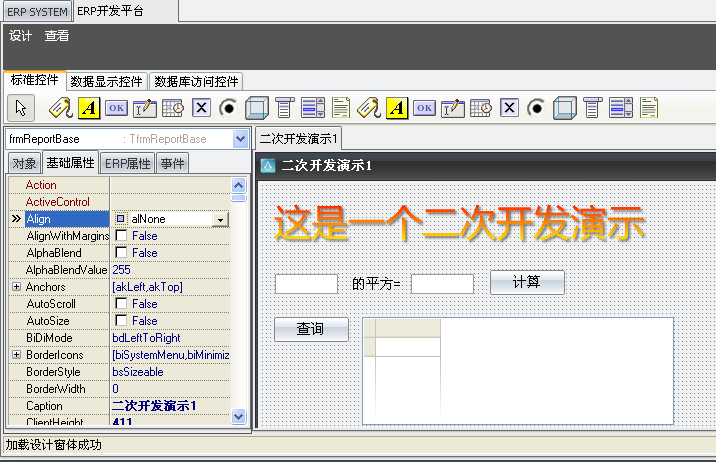The width and height of the screenshot is (716, 462).
Task: Select the data grid on the form
Action: click(x=518, y=372)
